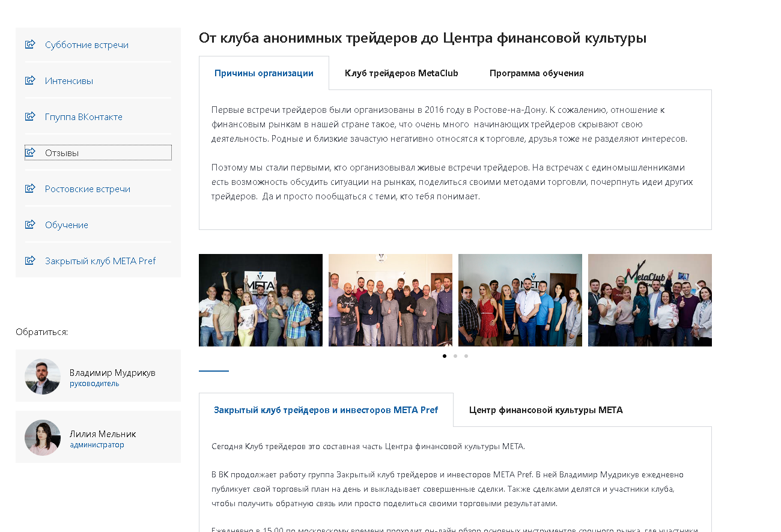Switch to the Центр финансовой культуры META tab

pyautogui.click(x=546, y=410)
